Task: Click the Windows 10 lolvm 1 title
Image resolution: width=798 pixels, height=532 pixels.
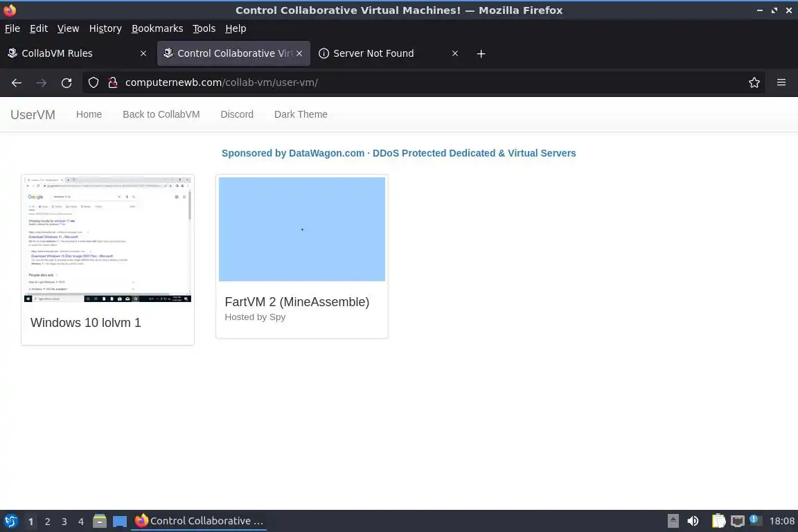Action: point(85,323)
